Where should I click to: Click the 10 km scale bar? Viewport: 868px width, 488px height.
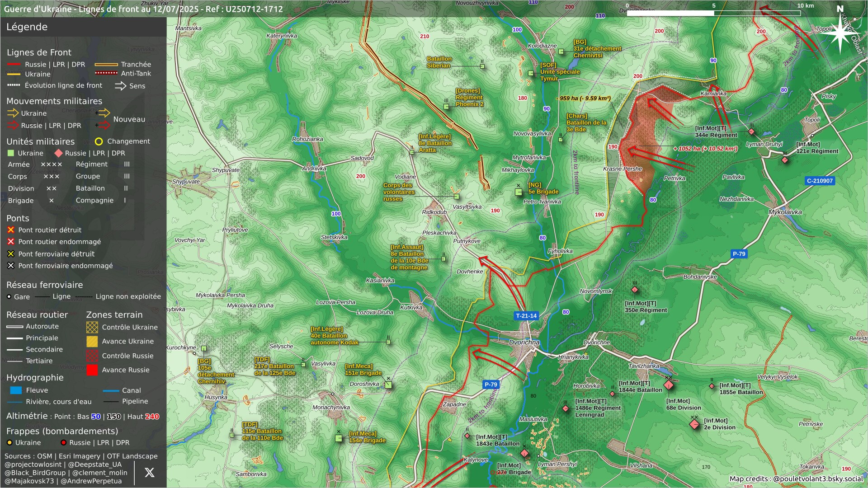click(713, 13)
